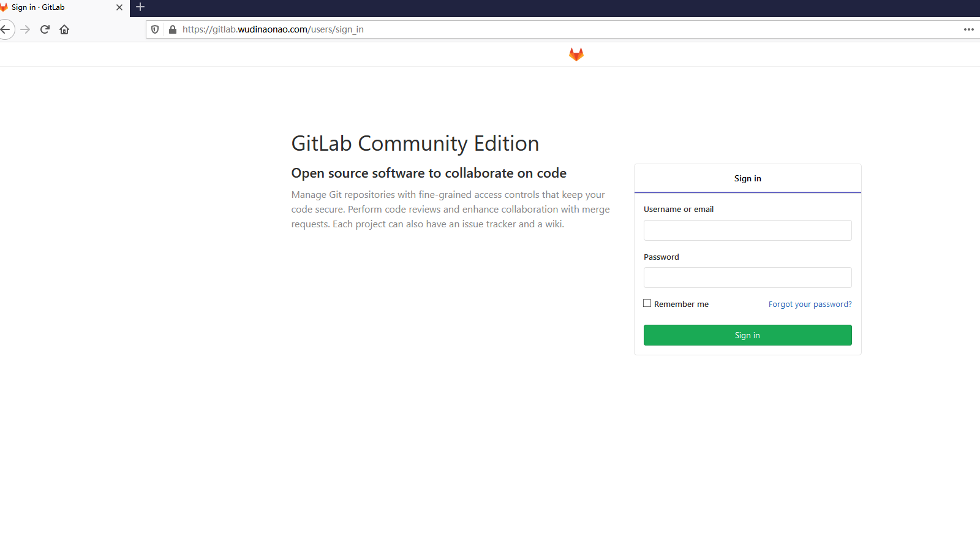
Task: Open the tracking protection shield icon
Action: [x=155, y=29]
